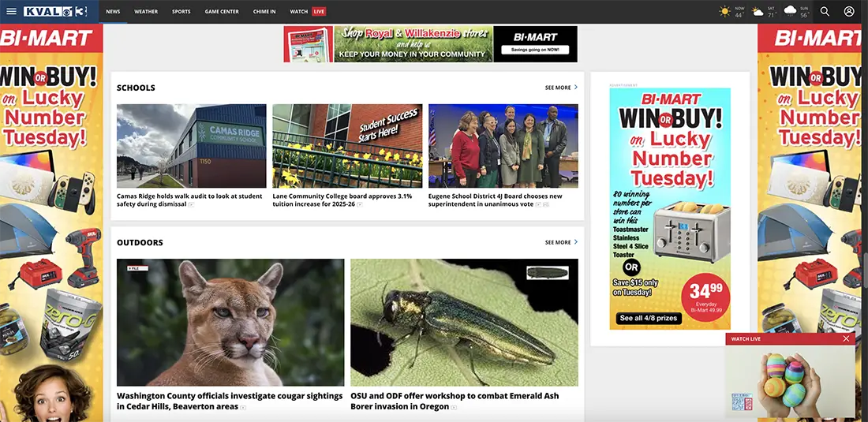The image size is (868, 422).
Task: Click the video icon after Emerald Ash headline
Action: click(x=454, y=407)
